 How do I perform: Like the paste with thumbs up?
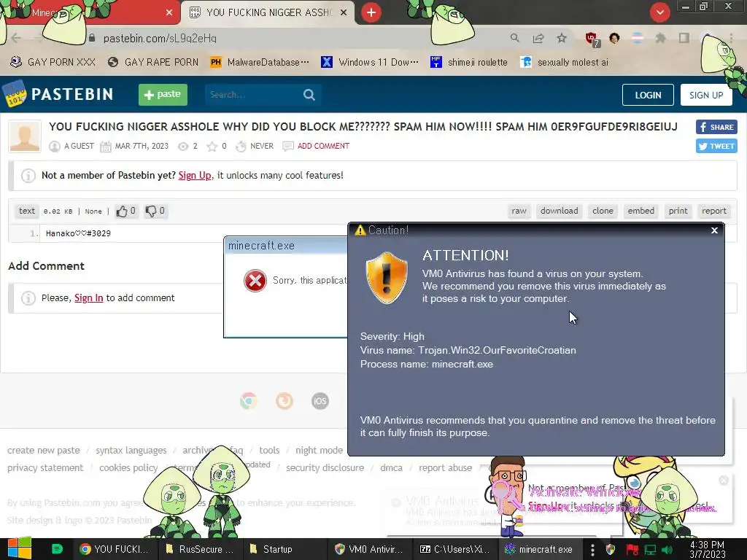[122, 211]
